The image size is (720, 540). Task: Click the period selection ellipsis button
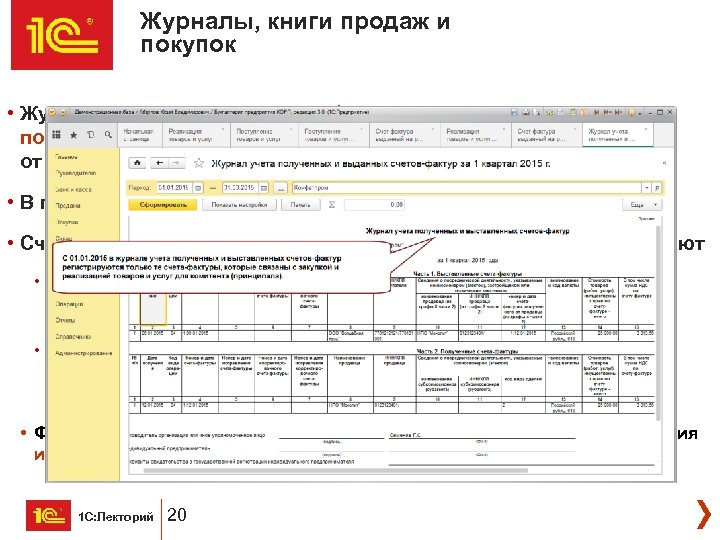(281, 188)
